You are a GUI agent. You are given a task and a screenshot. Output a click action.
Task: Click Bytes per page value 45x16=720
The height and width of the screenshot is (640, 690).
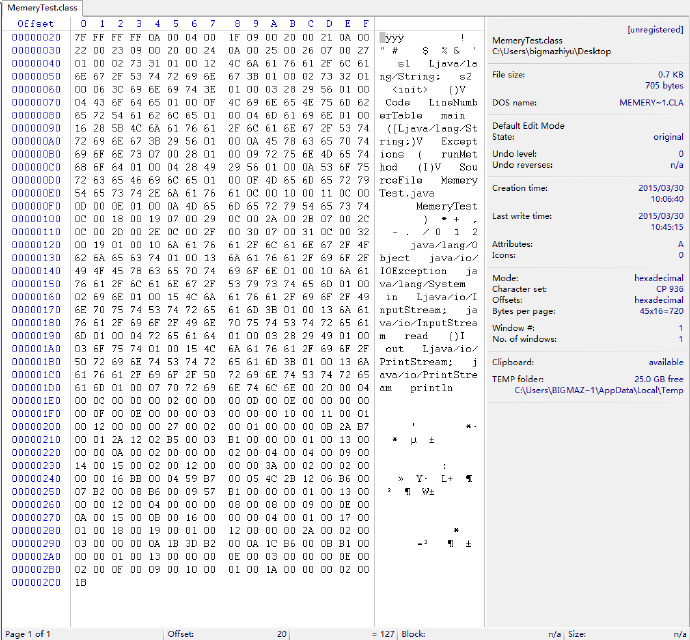[x=662, y=311]
